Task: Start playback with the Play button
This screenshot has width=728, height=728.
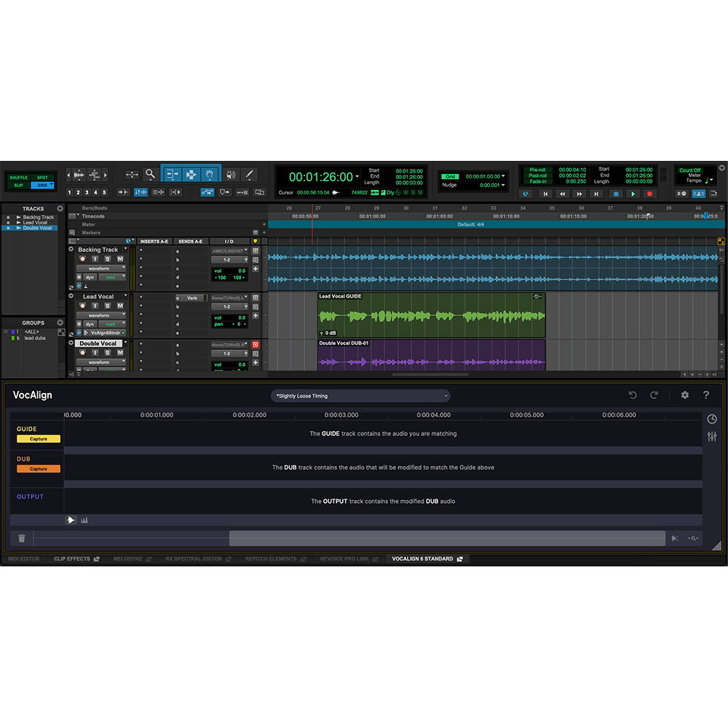Action: 633,194
